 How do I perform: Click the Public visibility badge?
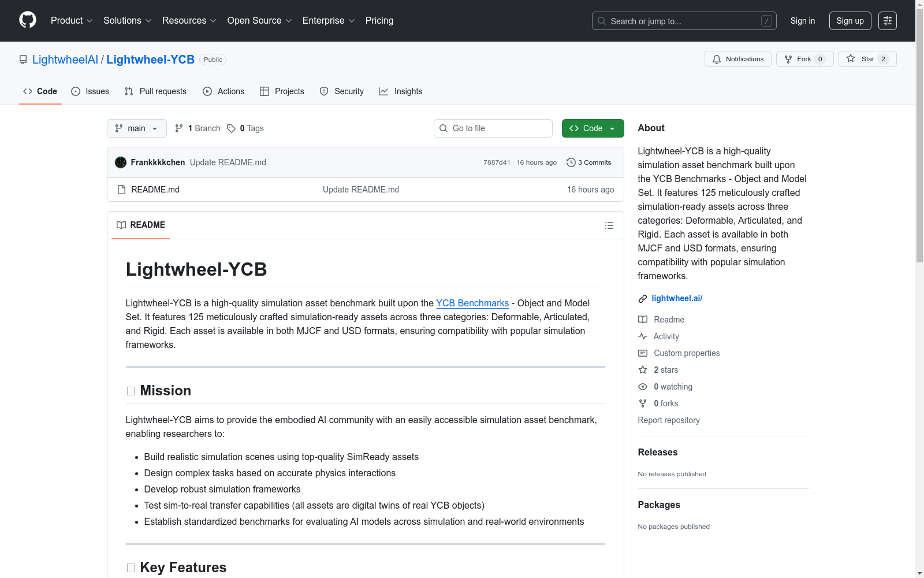pyautogui.click(x=213, y=60)
